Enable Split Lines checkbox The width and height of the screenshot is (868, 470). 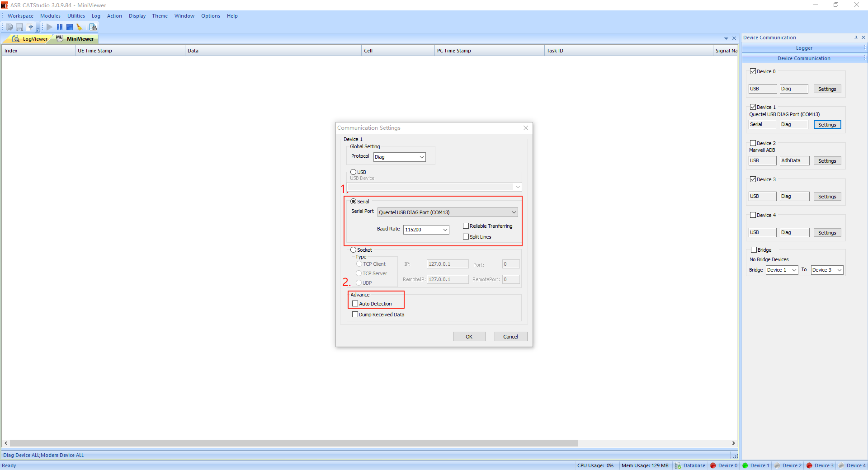pyautogui.click(x=466, y=237)
